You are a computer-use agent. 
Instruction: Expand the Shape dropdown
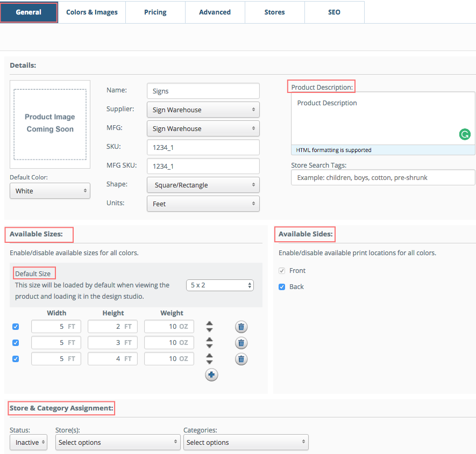click(x=203, y=185)
